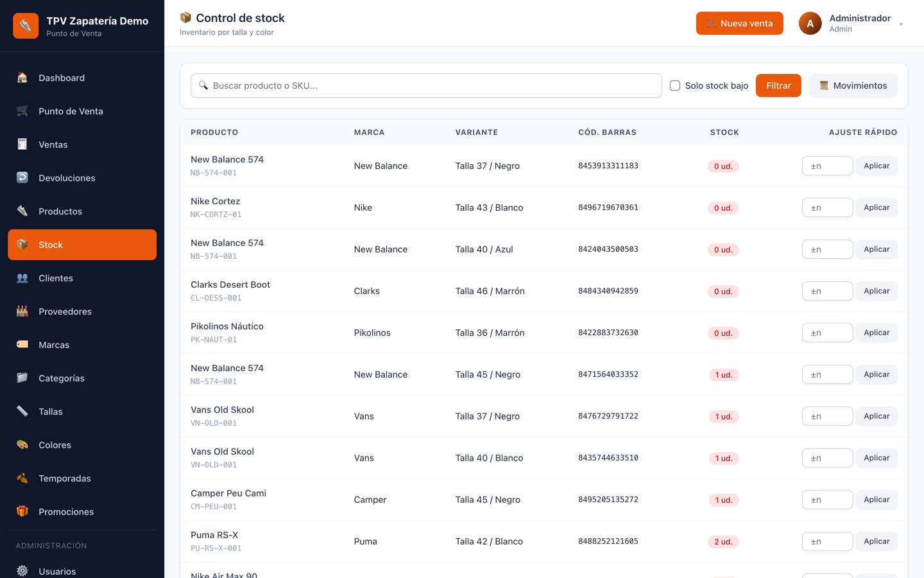Click the Punto de Venta cart icon
Image resolution: width=924 pixels, height=578 pixels.
(x=22, y=111)
